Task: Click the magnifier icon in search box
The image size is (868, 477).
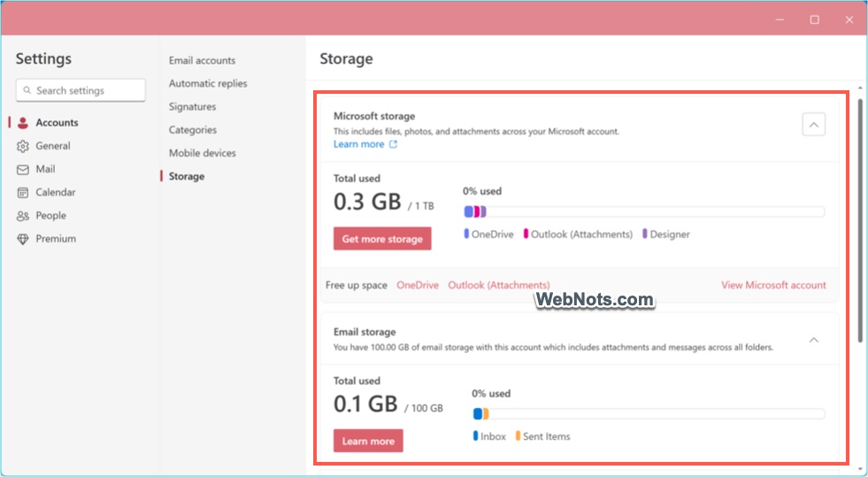Action: (27, 90)
